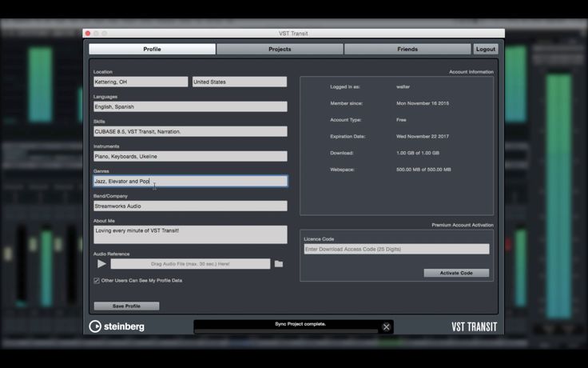Image resolution: width=588 pixels, height=368 pixels.
Task: Select the Profile tab
Action: tap(153, 49)
